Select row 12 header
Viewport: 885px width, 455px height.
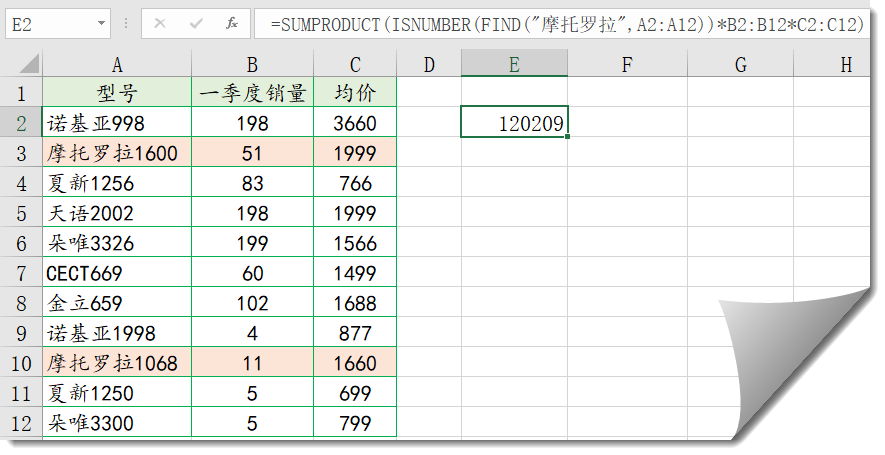click(x=21, y=422)
